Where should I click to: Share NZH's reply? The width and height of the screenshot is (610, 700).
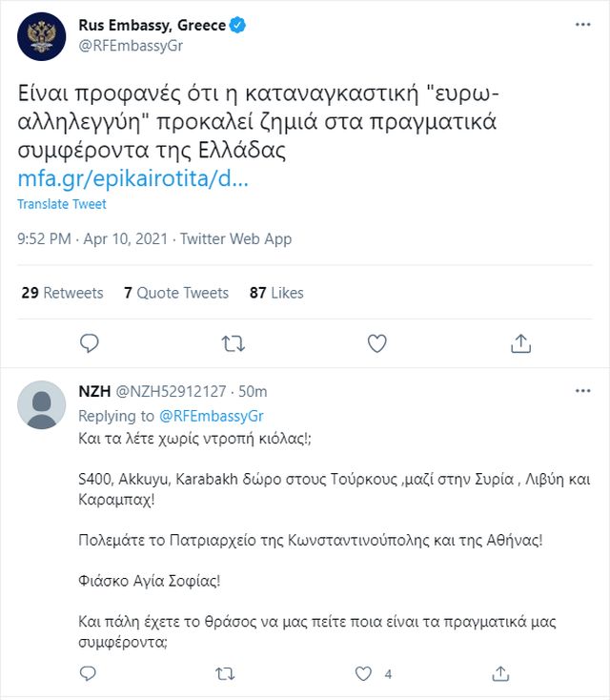click(x=499, y=673)
